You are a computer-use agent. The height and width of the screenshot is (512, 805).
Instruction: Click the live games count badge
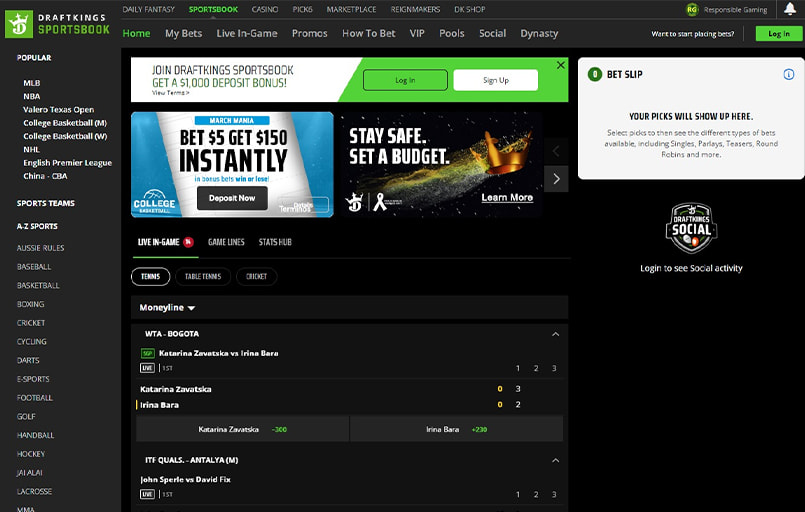coord(188,242)
